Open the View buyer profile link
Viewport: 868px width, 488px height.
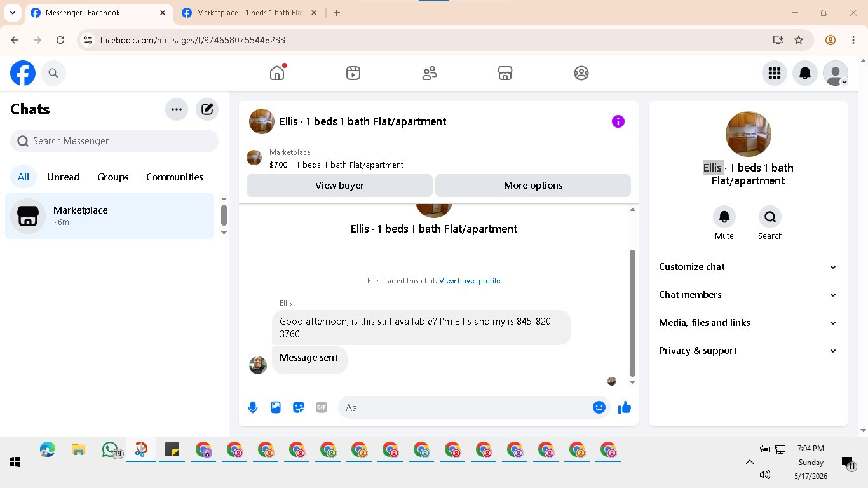pos(470,281)
